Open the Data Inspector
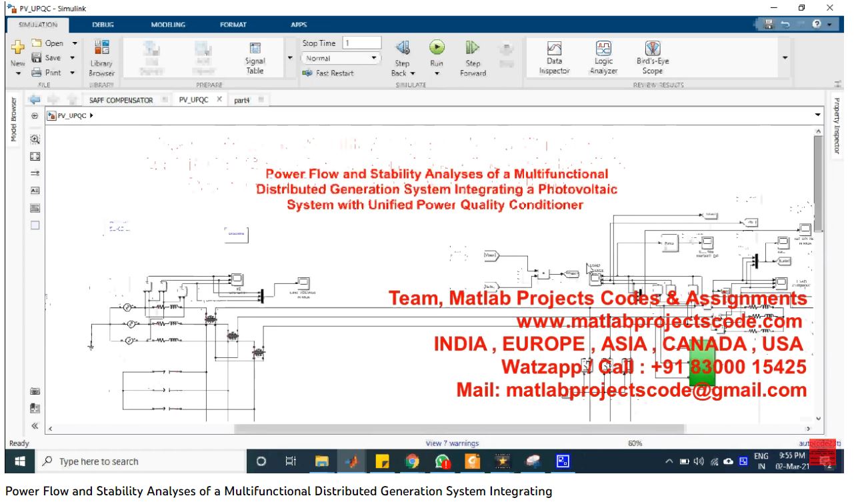This screenshot has width=854, height=504. point(554,57)
